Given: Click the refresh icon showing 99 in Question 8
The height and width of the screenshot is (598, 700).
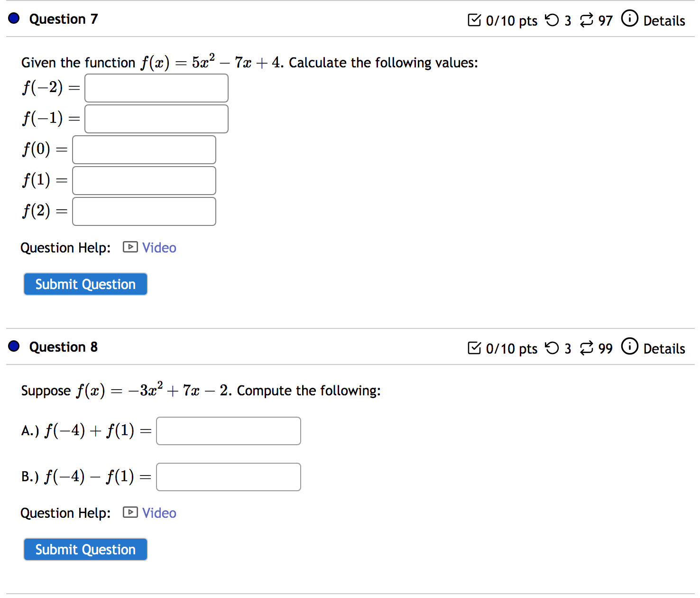Looking at the screenshot, I should (586, 348).
